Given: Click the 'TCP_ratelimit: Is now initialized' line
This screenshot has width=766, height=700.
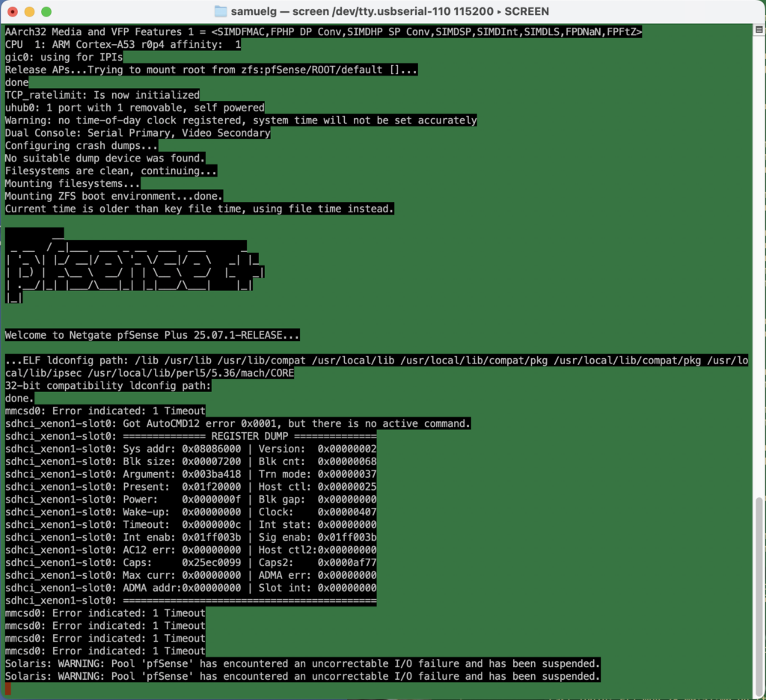Looking at the screenshot, I should [x=102, y=95].
